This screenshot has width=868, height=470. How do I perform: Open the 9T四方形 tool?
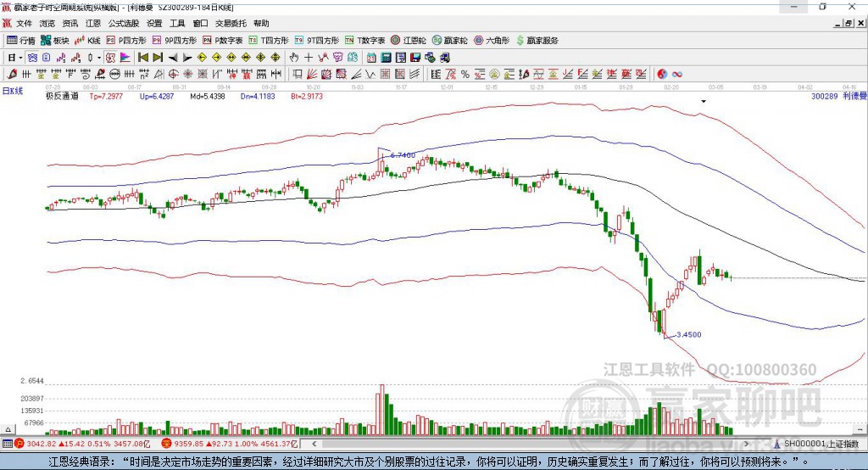coord(317,41)
